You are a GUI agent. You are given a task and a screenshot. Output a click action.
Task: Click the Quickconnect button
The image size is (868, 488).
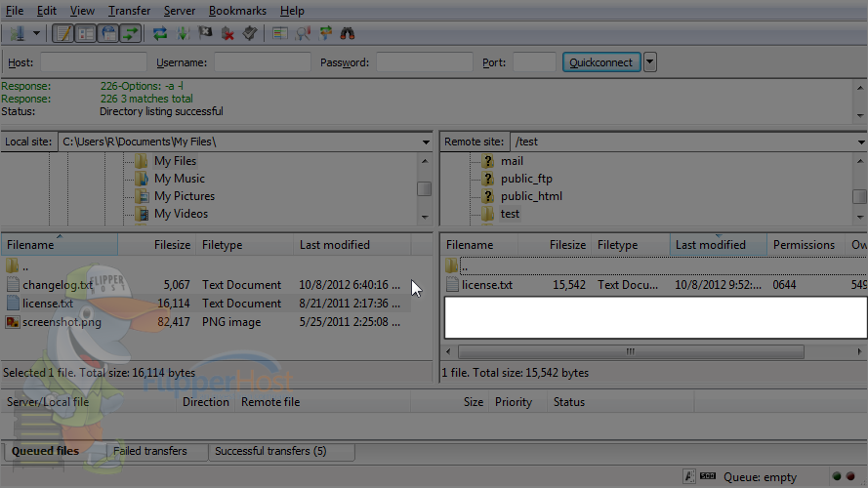(601, 61)
